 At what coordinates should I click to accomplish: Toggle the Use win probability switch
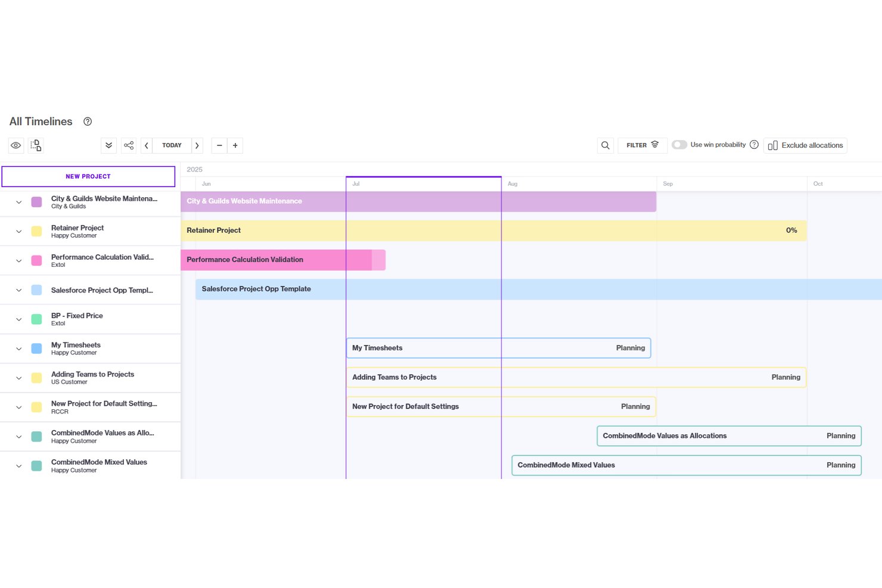[x=679, y=145]
